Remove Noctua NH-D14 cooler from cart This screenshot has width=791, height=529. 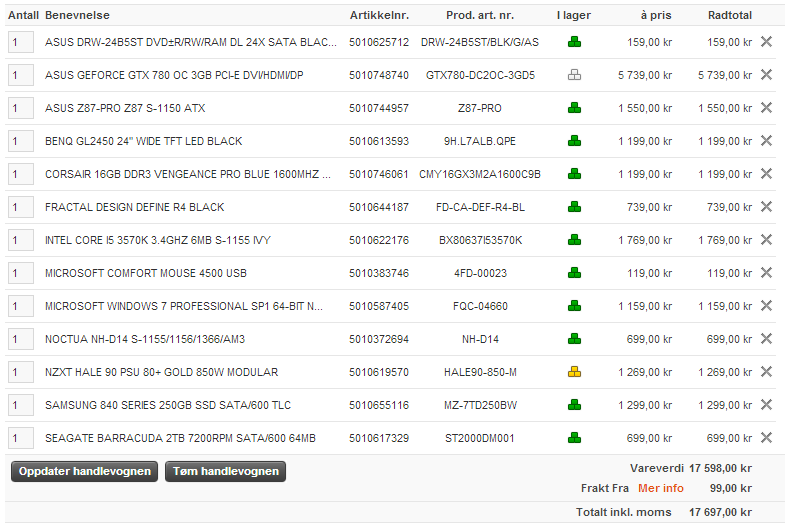766,339
